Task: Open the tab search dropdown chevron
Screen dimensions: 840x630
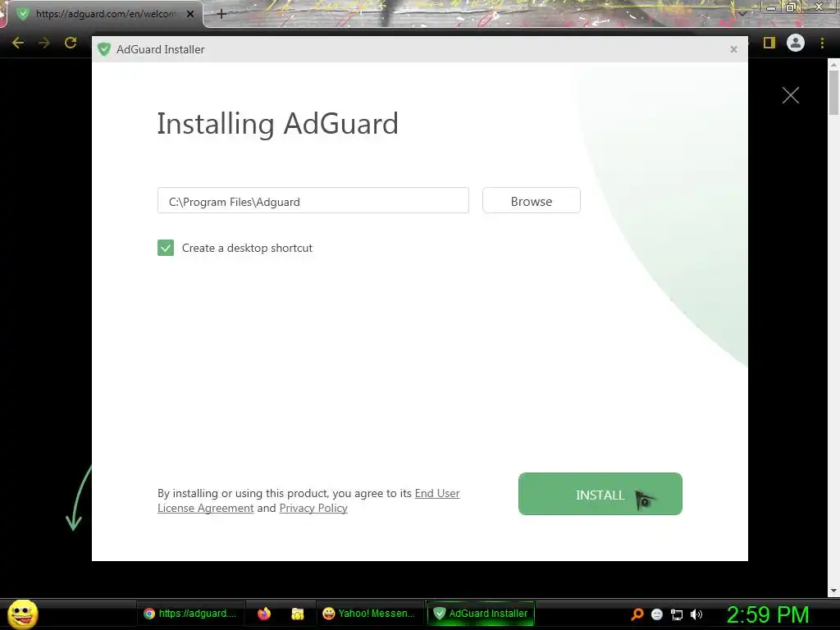Action: 742,13
